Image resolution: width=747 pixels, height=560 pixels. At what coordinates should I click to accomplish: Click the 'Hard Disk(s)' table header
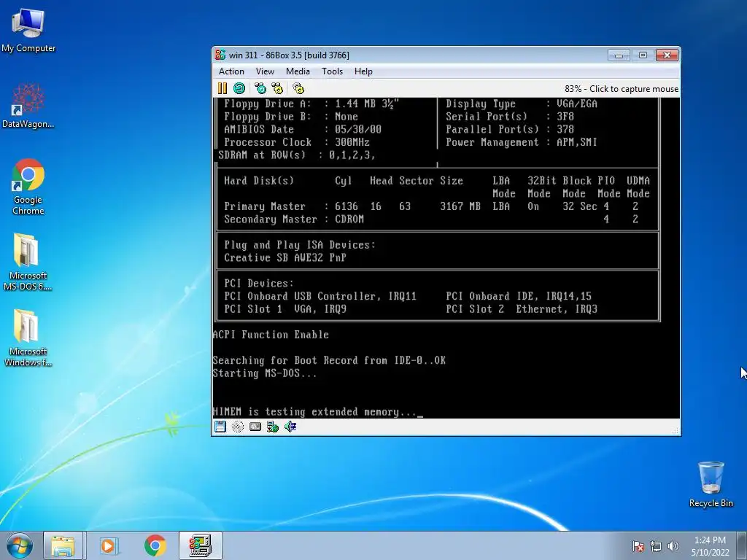click(259, 181)
